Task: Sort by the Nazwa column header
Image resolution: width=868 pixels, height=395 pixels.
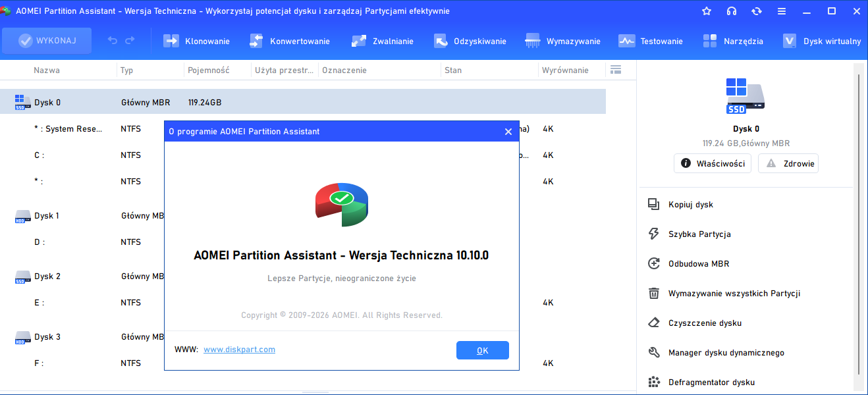Action: coord(47,70)
